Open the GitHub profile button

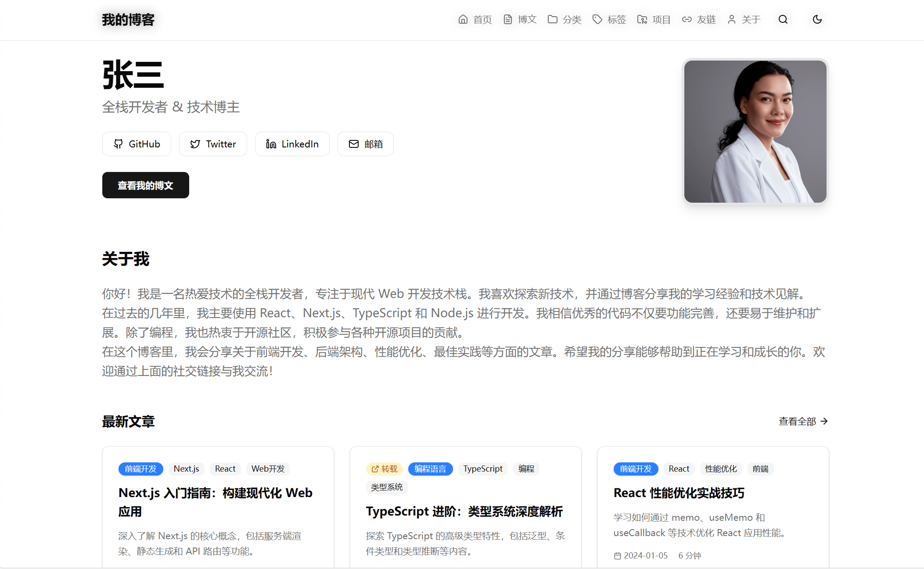tap(137, 144)
